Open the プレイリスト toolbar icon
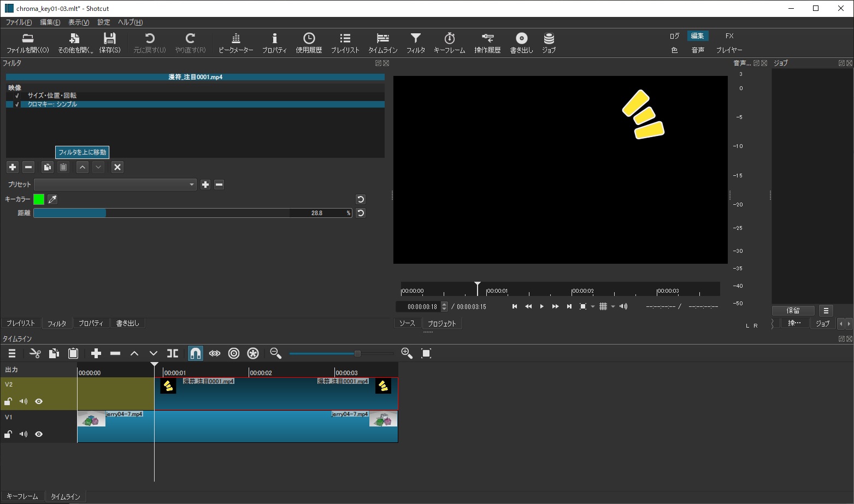The height and width of the screenshot is (504, 854). tap(345, 43)
